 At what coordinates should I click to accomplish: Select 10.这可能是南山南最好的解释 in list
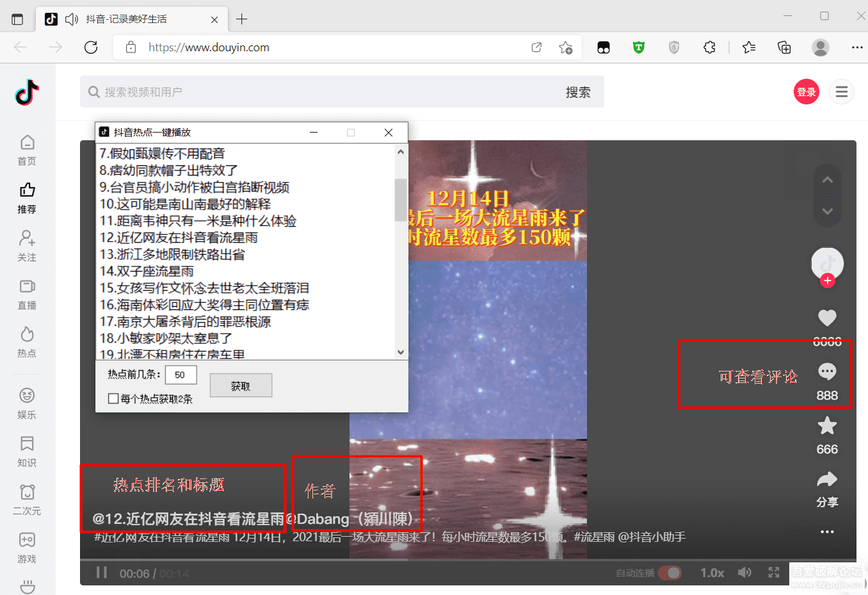pos(185,204)
